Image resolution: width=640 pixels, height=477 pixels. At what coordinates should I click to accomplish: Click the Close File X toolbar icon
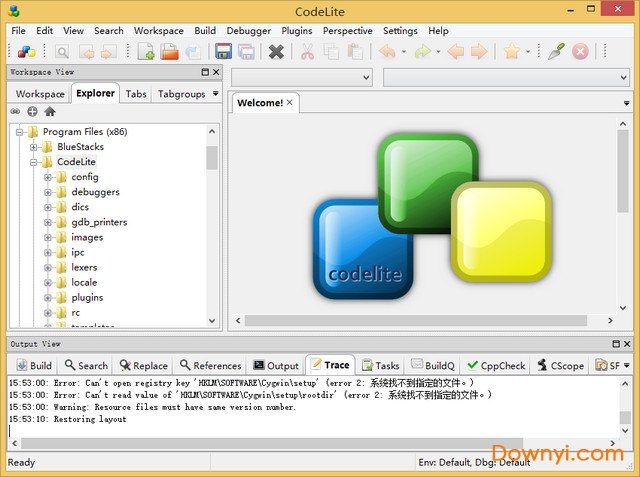point(276,51)
